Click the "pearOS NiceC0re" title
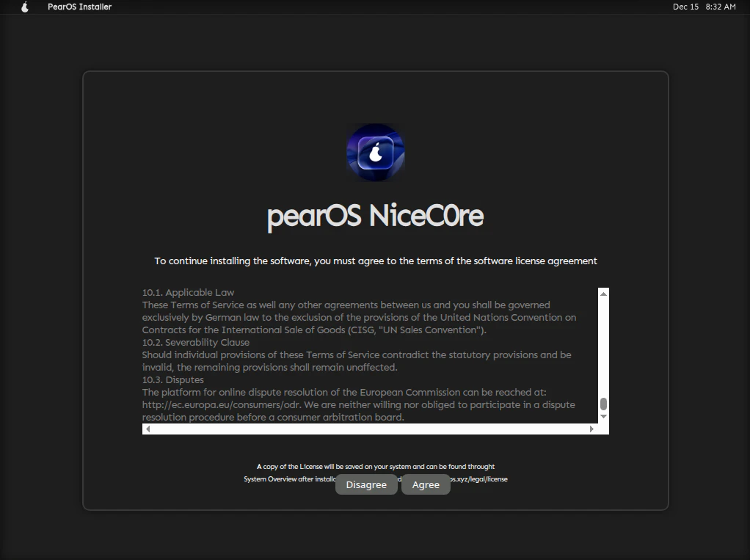The height and width of the screenshot is (560, 750). [376, 217]
